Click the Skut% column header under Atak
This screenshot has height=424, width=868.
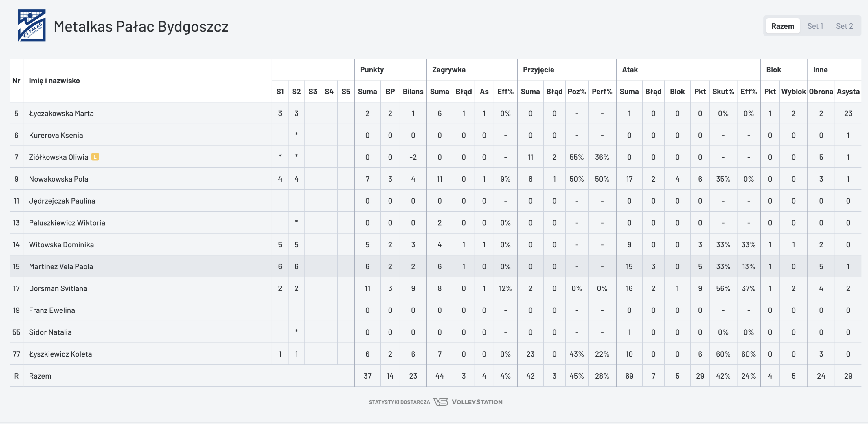(x=723, y=92)
